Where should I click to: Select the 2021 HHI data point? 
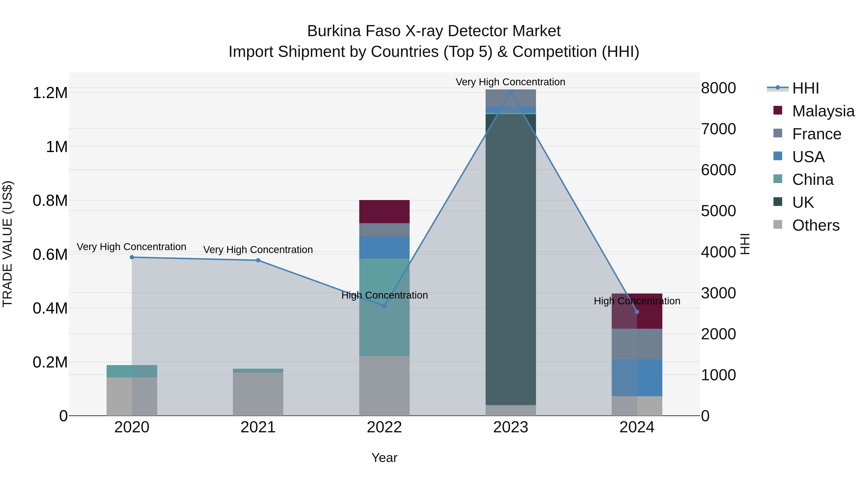point(258,260)
